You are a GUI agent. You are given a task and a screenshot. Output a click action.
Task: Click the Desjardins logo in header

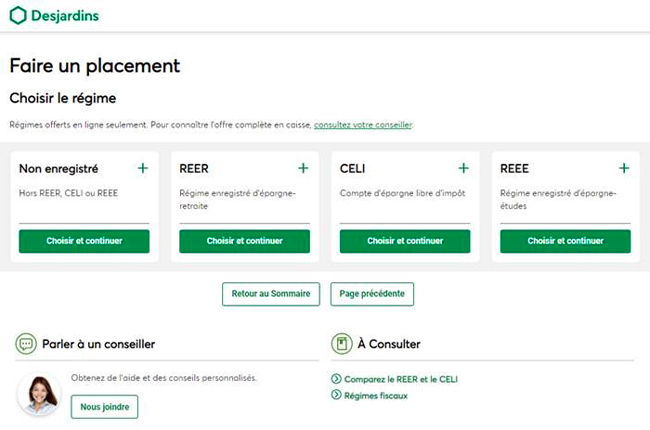coord(54,16)
